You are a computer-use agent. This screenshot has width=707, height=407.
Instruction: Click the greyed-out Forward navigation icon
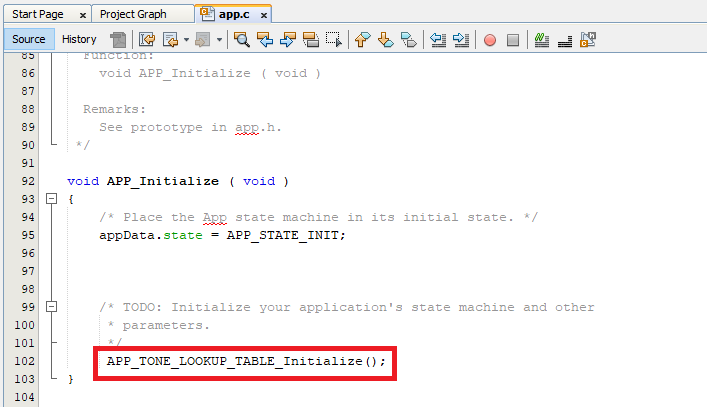[203, 40]
